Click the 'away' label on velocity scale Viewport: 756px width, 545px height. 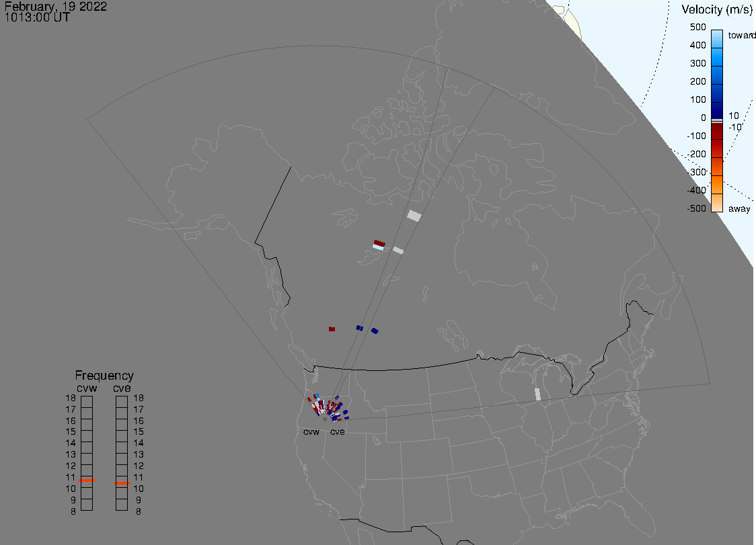[739, 208]
